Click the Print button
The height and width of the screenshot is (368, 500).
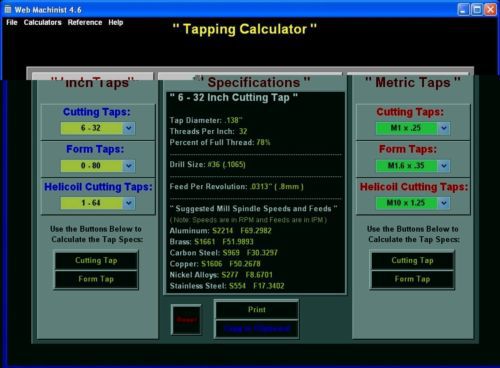pos(257,310)
